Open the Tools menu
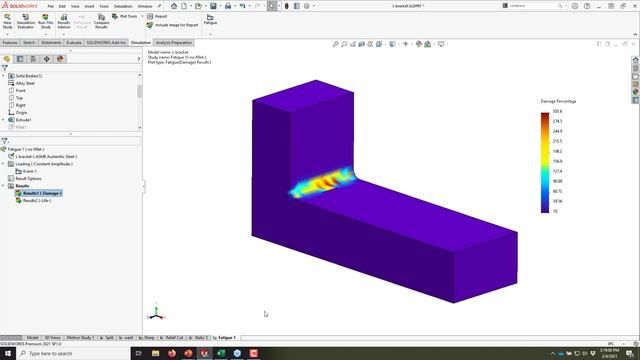 pos(104,6)
